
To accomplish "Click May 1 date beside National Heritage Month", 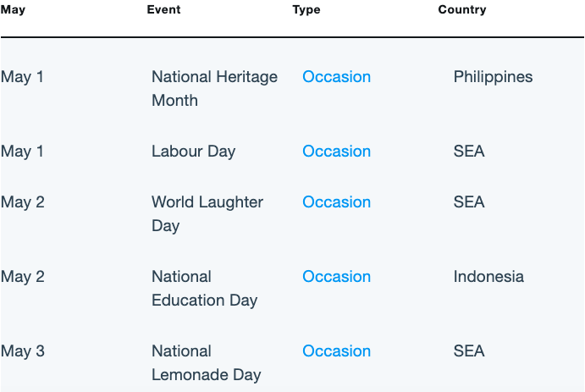I will pos(22,77).
